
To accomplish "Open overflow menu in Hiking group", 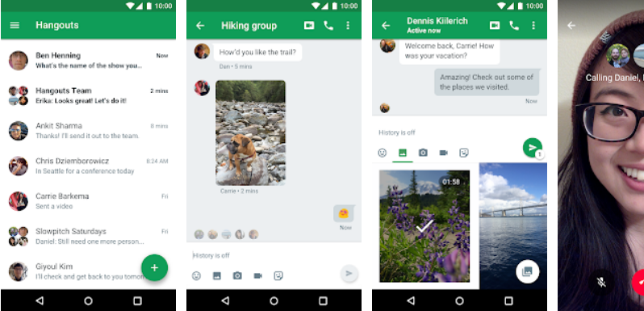I will [x=348, y=26].
